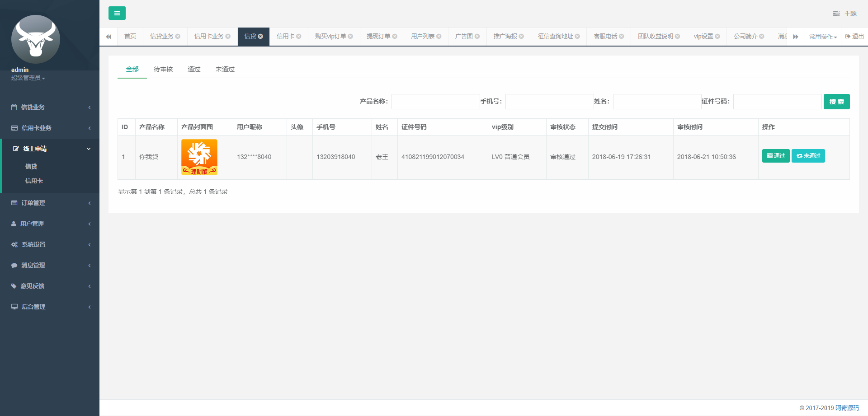
Task: Collapse the 线上申请 submenu
Action: coord(88,149)
